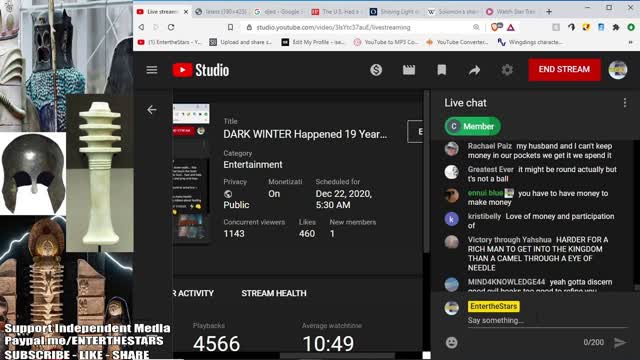Click the Say something chat input

point(547,320)
